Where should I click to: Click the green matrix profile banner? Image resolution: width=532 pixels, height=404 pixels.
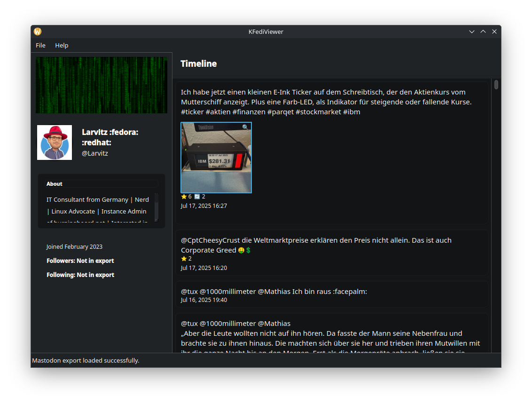[102, 85]
